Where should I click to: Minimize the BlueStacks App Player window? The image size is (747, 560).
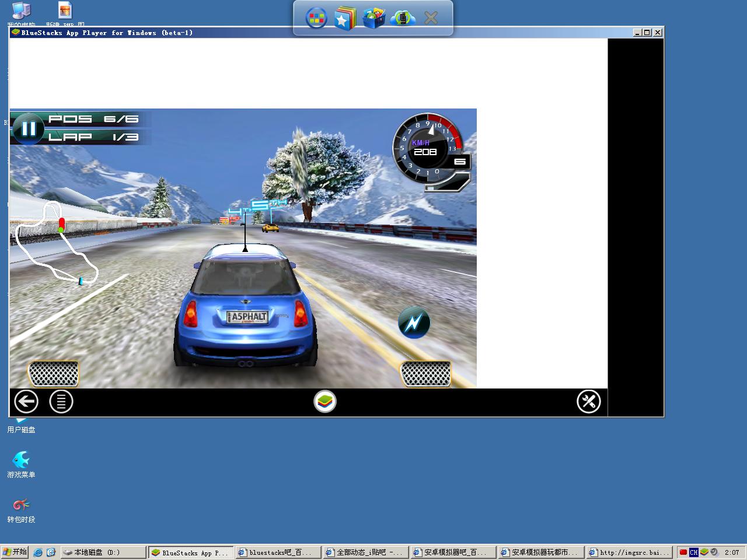pos(637,33)
